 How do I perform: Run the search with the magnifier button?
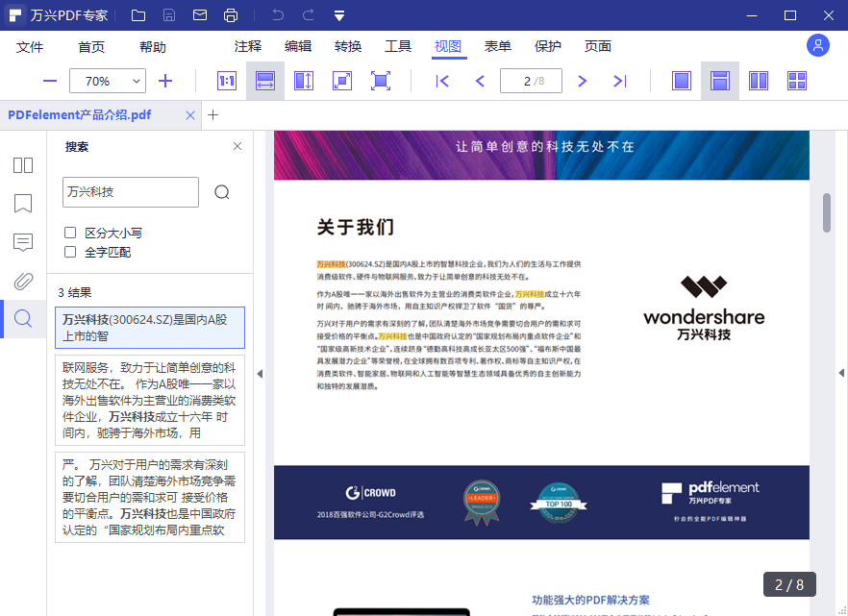[x=222, y=192]
